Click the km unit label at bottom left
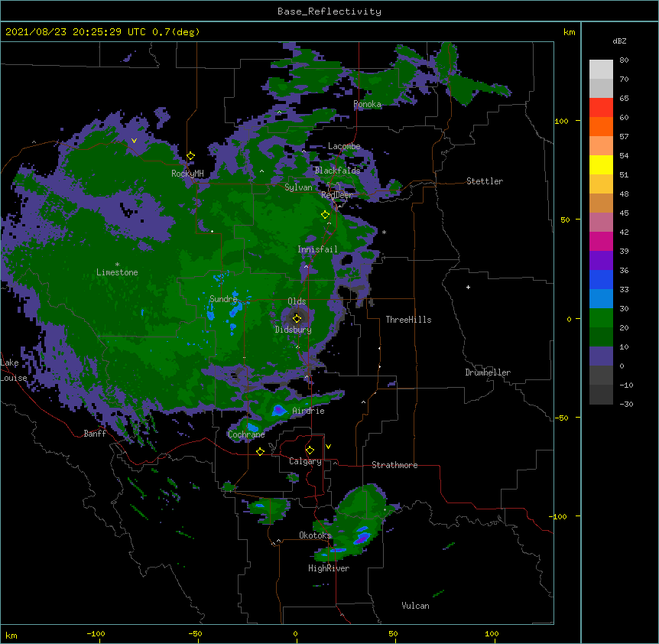Screen dimensions: 659x644 pyautogui.click(x=11, y=635)
